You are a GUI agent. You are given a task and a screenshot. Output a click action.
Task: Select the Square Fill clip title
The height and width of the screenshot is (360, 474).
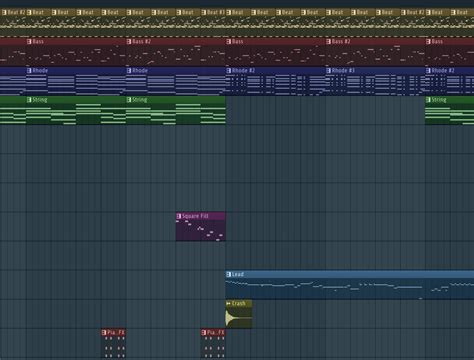(195, 216)
